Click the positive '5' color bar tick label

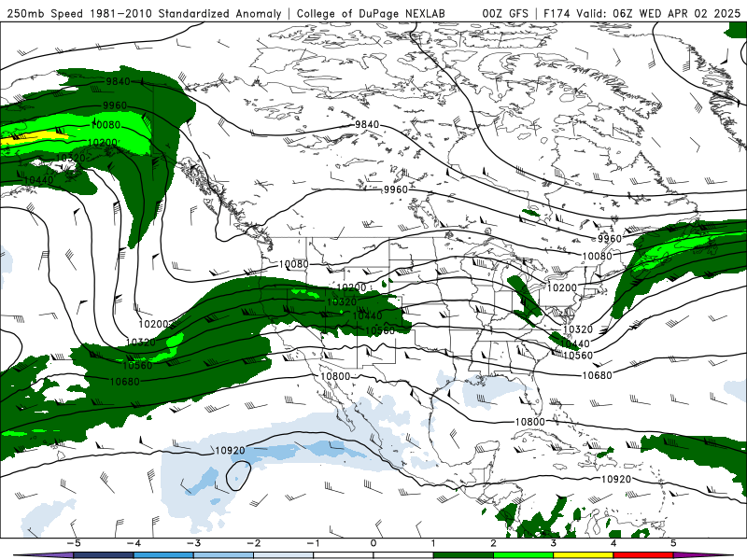point(673,543)
